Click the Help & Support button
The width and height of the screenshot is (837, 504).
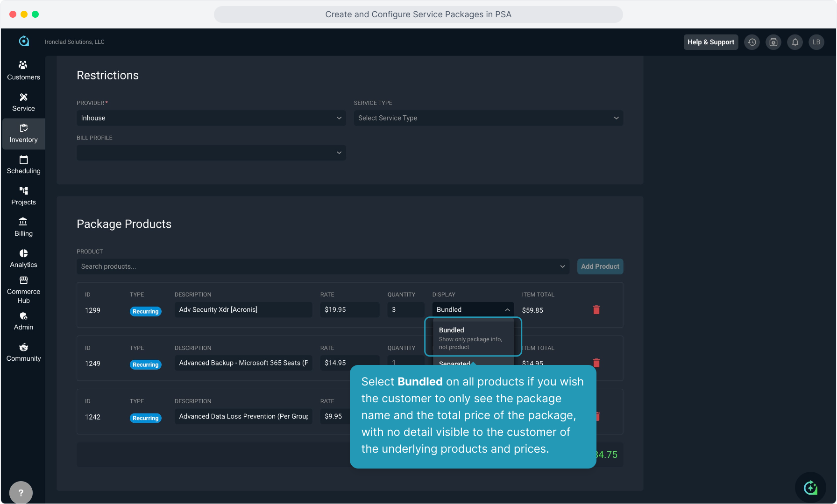[x=710, y=42]
